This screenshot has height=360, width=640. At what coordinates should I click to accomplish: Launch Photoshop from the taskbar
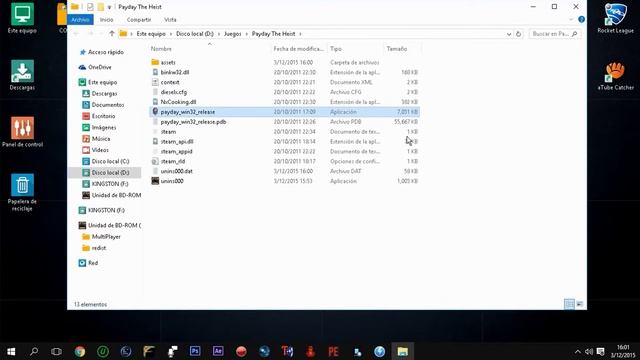[195, 351]
